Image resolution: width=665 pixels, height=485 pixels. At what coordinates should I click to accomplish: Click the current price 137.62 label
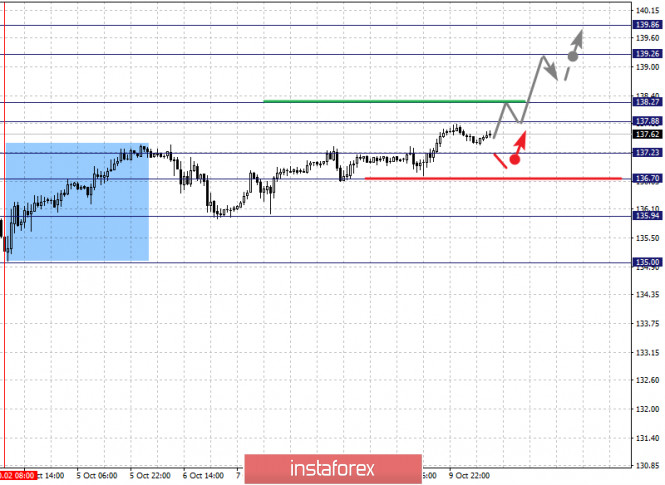pos(647,134)
